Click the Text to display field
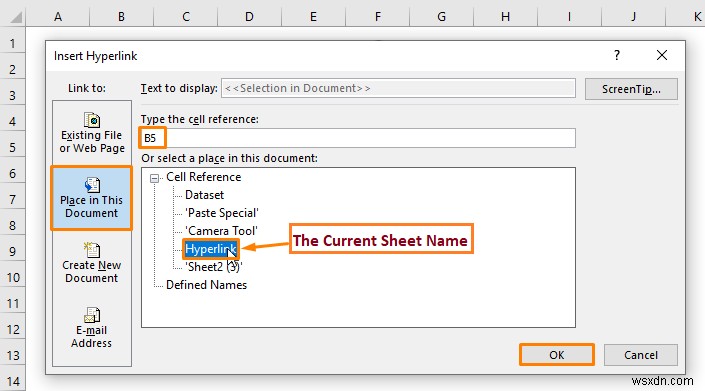 coord(398,88)
